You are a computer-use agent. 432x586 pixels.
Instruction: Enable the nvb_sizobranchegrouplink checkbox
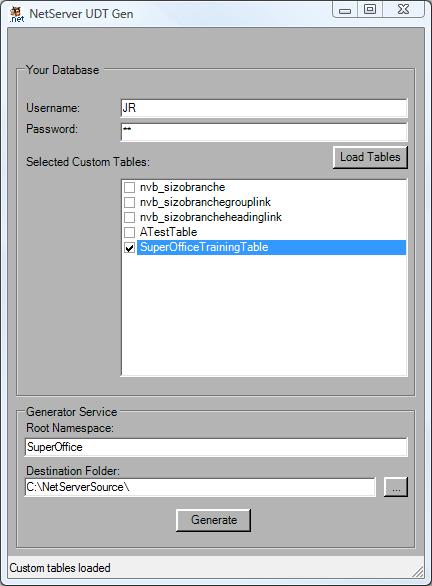(x=129, y=202)
